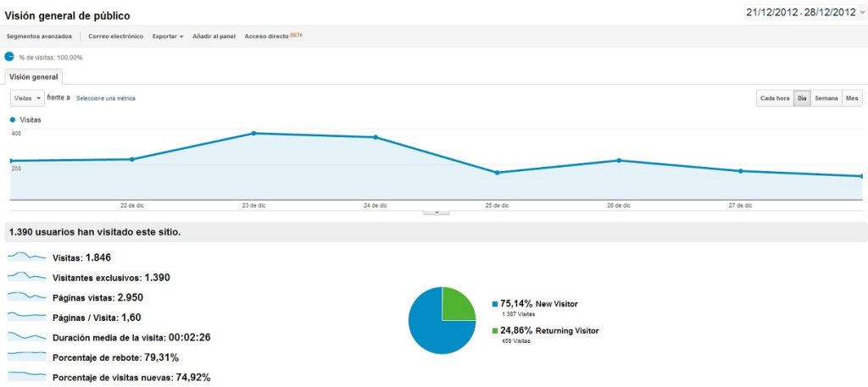Click the Porcentaje de rebote sparkline

26,356
